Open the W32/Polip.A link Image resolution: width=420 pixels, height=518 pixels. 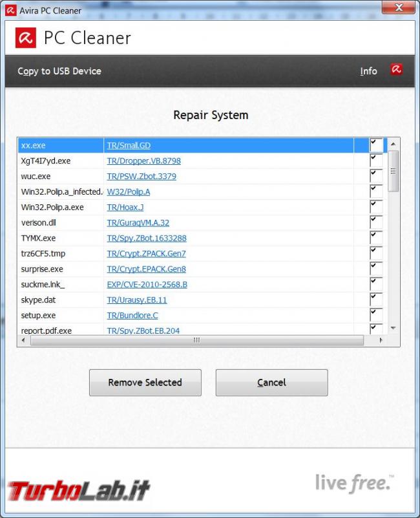(x=129, y=192)
